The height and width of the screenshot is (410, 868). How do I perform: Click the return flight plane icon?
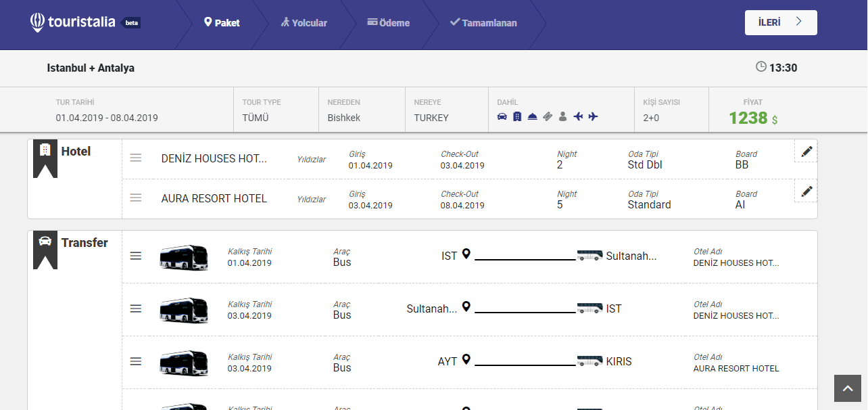578,117
